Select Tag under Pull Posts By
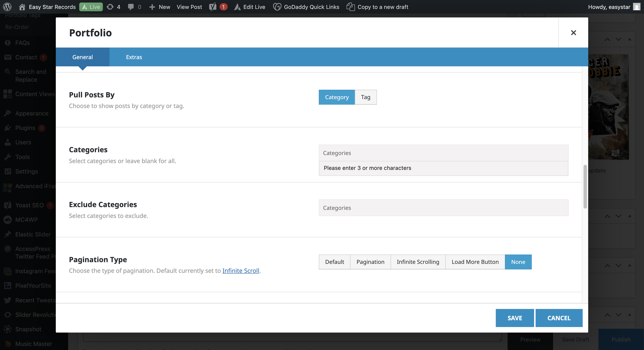 (x=365, y=97)
